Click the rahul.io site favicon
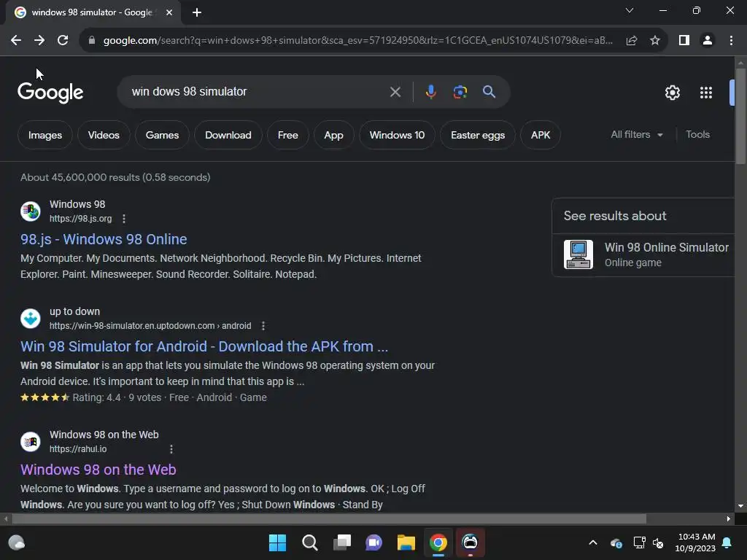 (x=31, y=442)
